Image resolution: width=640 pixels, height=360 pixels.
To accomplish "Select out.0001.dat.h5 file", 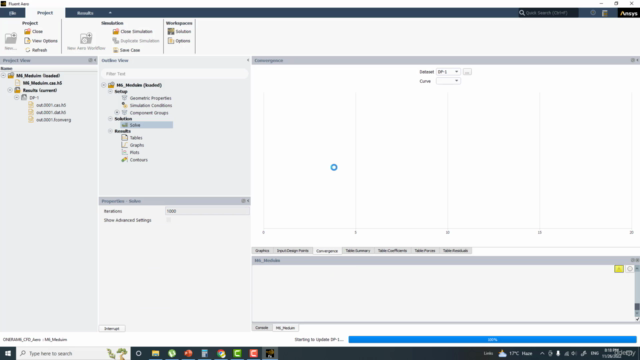I will [x=51, y=112].
